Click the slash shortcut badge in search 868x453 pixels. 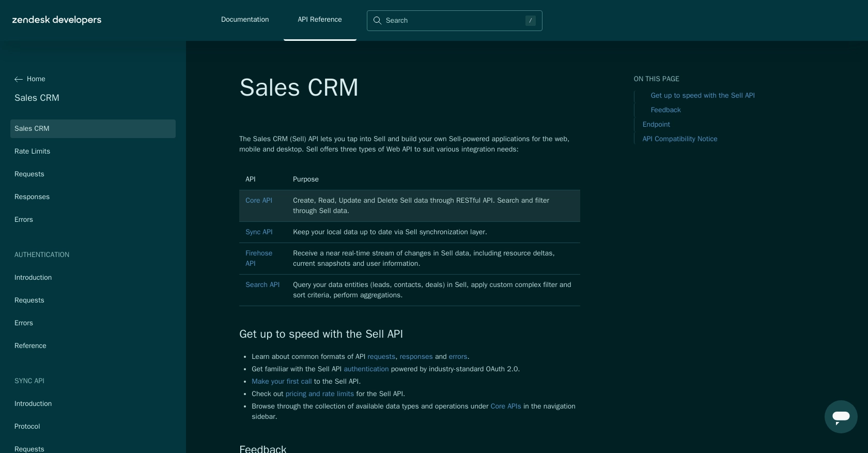[530, 21]
